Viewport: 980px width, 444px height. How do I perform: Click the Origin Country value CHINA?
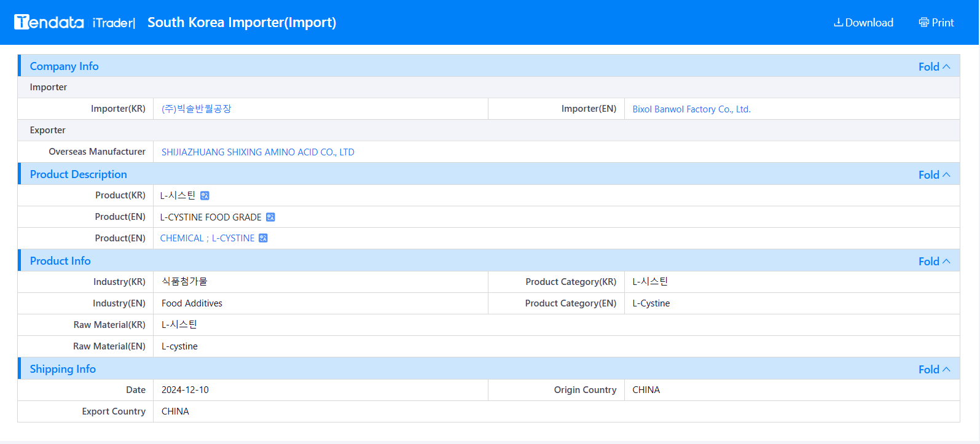coord(646,390)
